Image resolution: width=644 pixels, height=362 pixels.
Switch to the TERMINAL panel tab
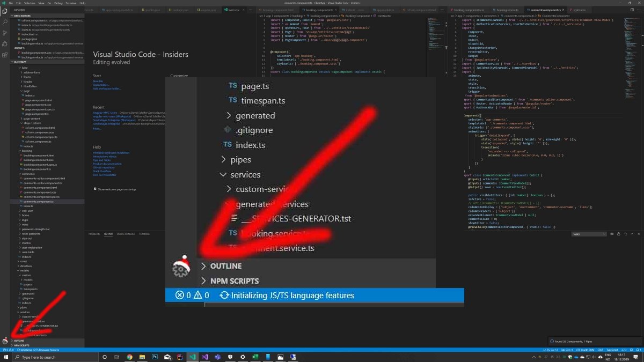[x=144, y=234]
